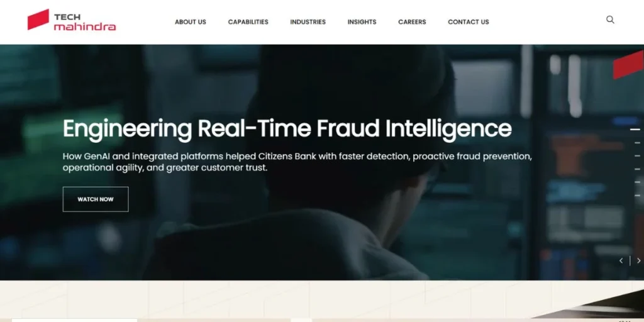Select the first active slide indicator
The height and width of the screenshot is (322, 644).
[x=635, y=130]
